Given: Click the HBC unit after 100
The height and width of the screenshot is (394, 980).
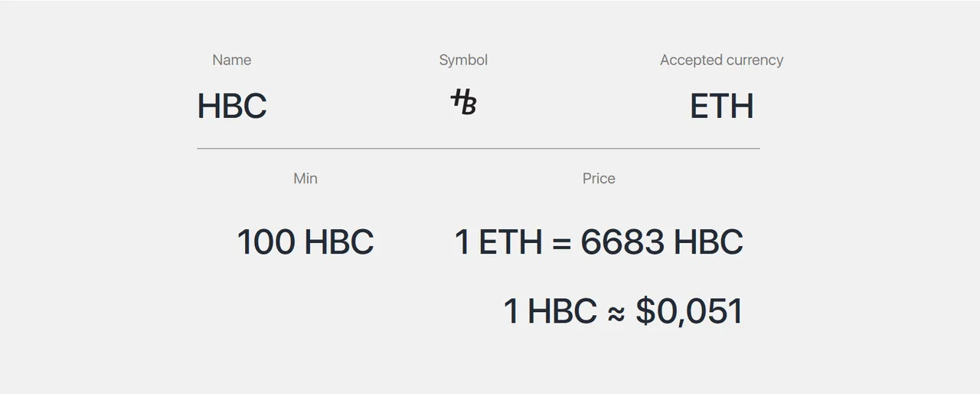Looking at the screenshot, I should [x=339, y=242].
